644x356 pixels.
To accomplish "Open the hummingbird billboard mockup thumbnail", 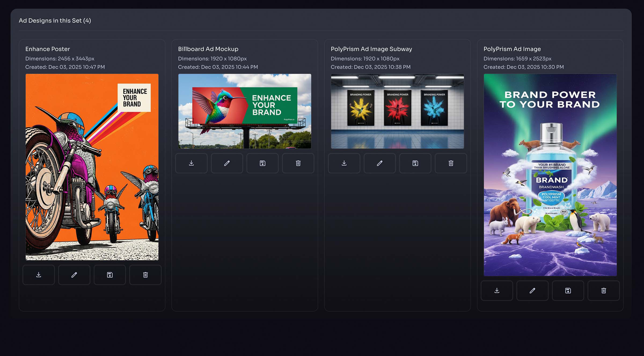I will point(245,111).
